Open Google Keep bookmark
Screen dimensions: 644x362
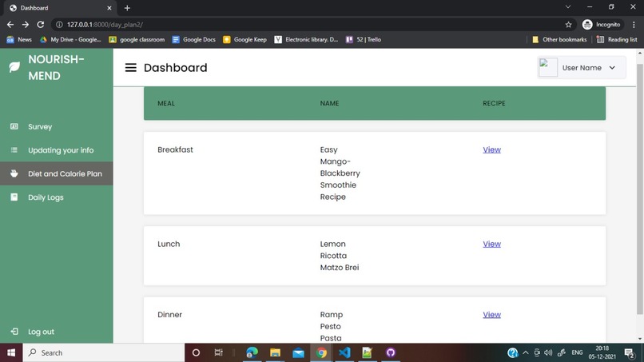[x=244, y=39]
